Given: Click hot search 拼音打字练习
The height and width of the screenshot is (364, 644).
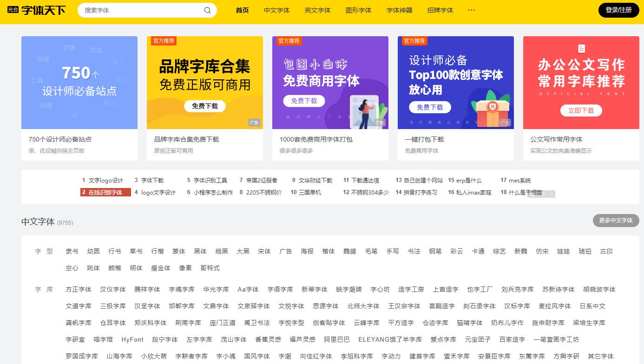Looking at the screenshot, I should point(420,192).
